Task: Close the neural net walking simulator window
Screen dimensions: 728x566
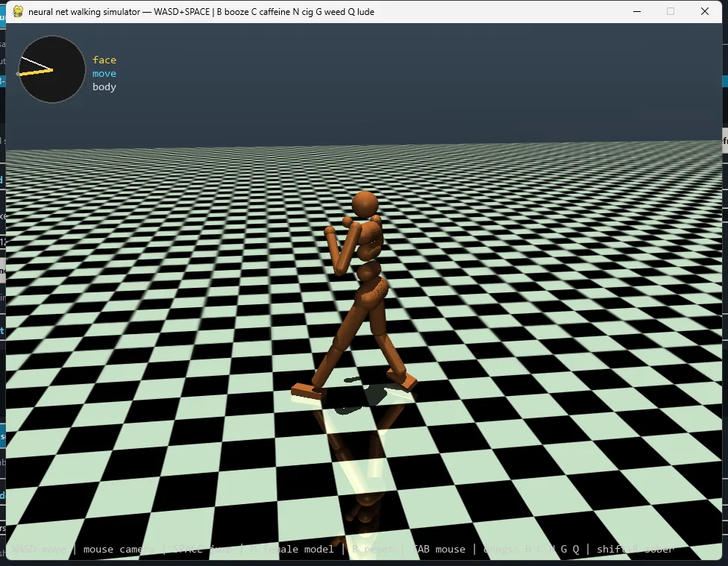Action: tap(705, 12)
